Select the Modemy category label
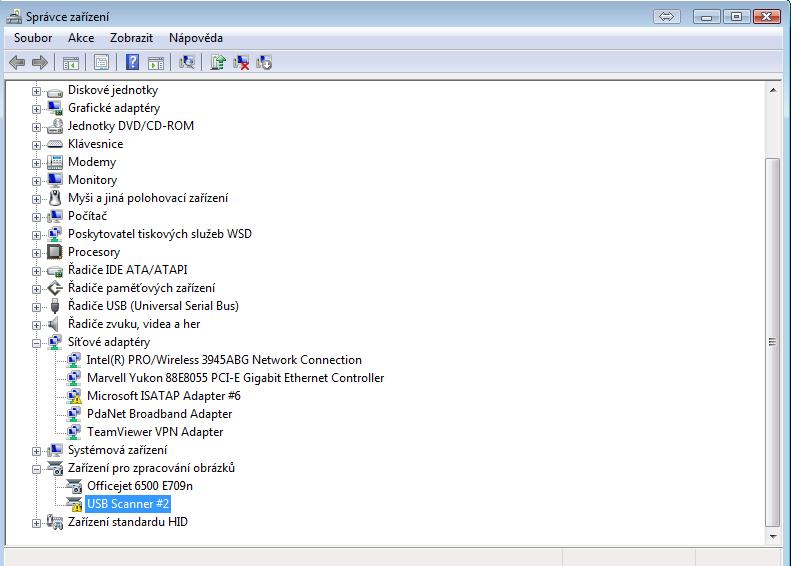 click(92, 162)
